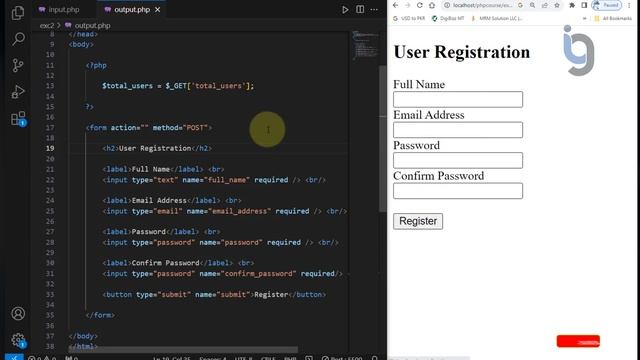Viewport: 640px width, 360px height.
Task: Click the input name="email_address" code line
Action: pyautogui.click(x=224, y=211)
